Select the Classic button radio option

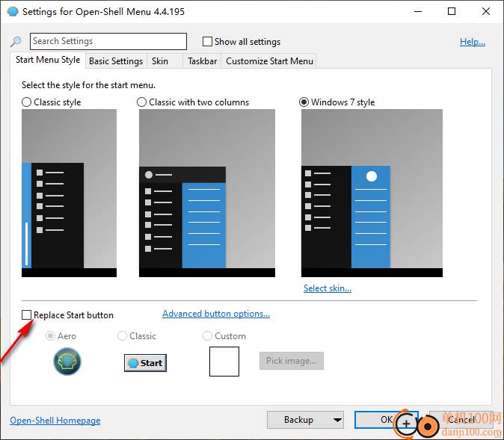[x=122, y=336]
